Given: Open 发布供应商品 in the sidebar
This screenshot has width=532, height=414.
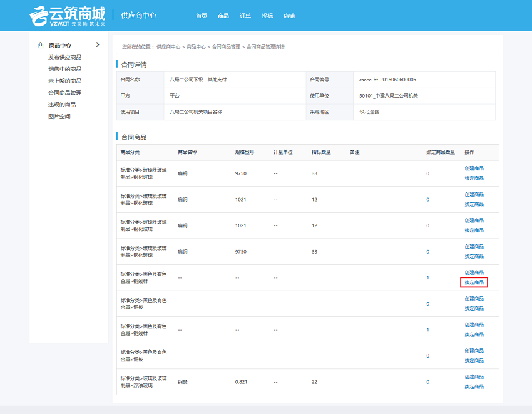Looking at the screenshot, I should pyautogui.click(x=64, y=57).
